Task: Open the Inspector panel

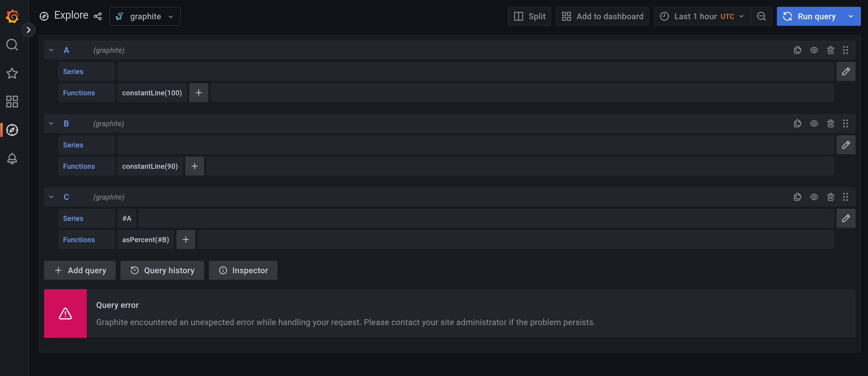Action: (243, 270)
